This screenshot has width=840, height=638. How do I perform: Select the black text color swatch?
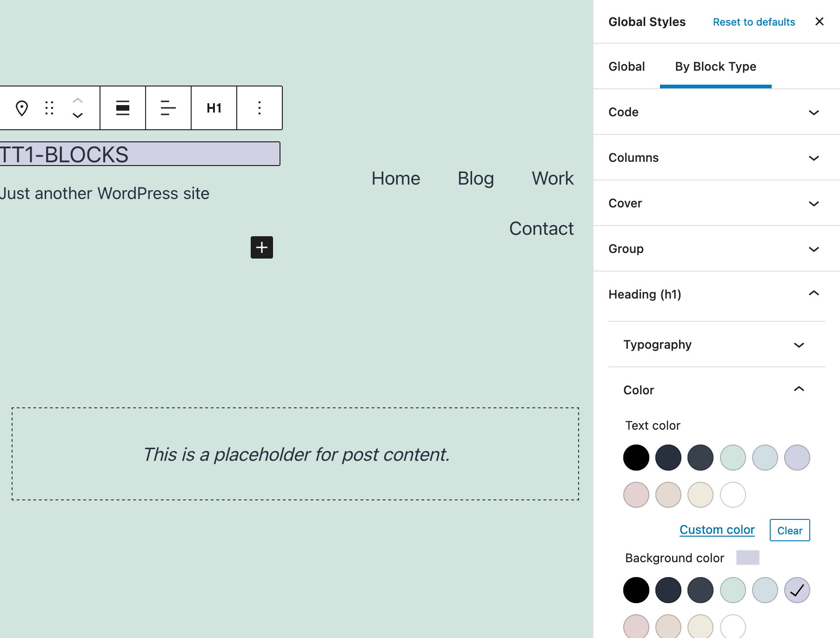coord(636,458)
